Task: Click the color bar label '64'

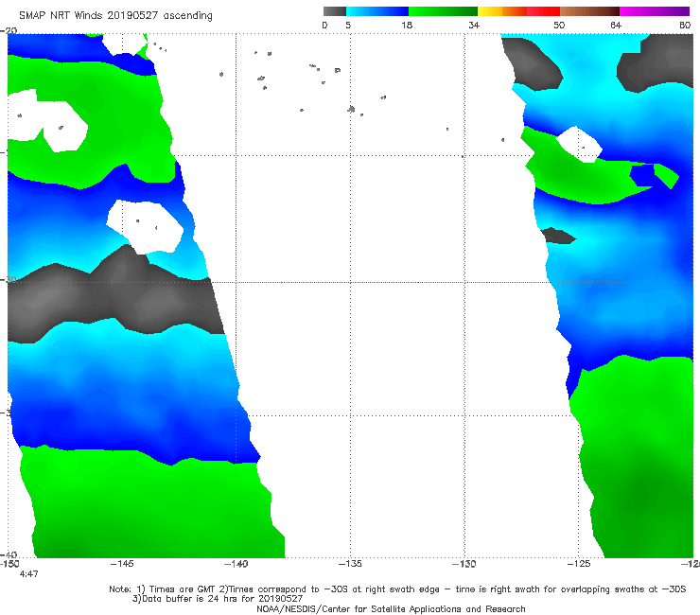Action: tap(616, 25)
